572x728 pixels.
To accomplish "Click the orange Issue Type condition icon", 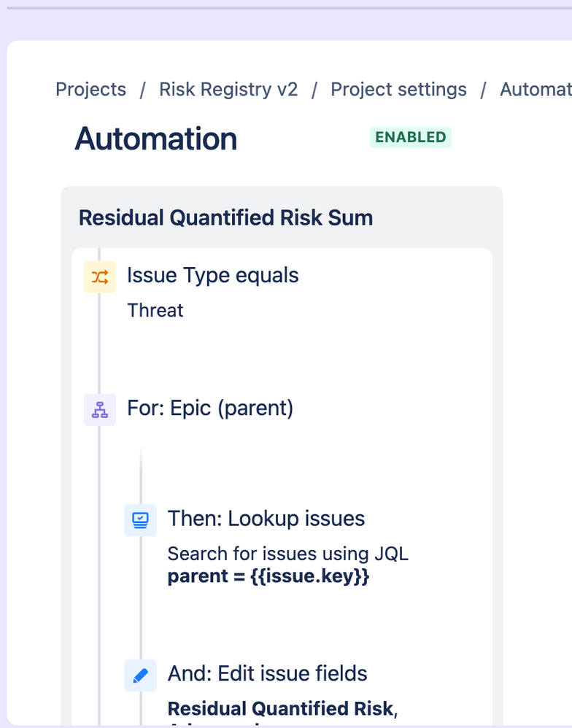I will (100, 277).
